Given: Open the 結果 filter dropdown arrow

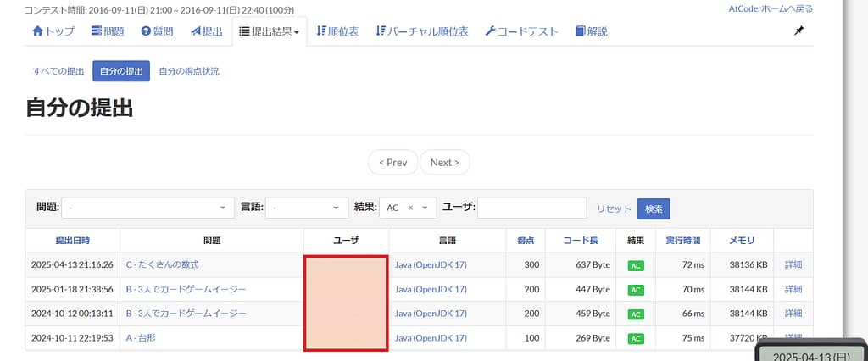Looking at the screenshot, I should pos(426,208).
